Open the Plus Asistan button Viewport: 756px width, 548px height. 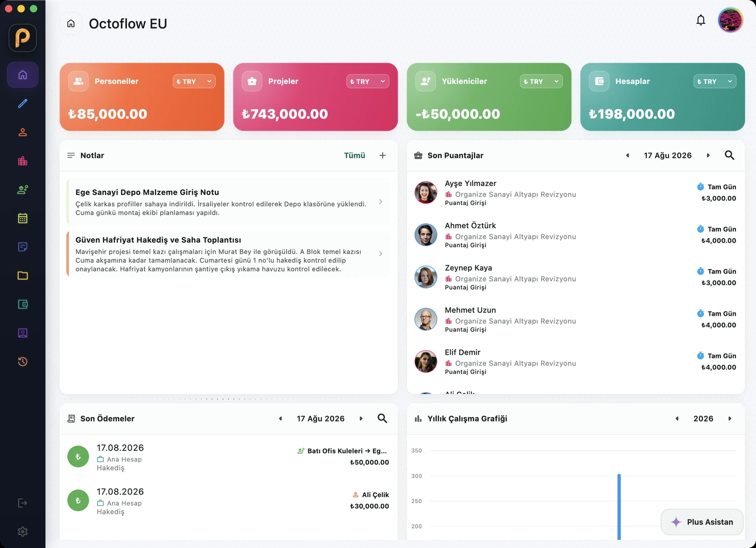tap(702, 522)
